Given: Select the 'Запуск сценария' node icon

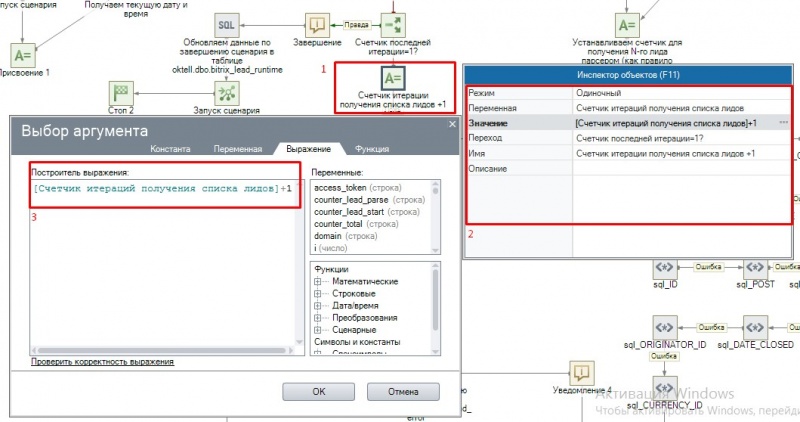Looking at the screenshot, I should pos(226,93).
